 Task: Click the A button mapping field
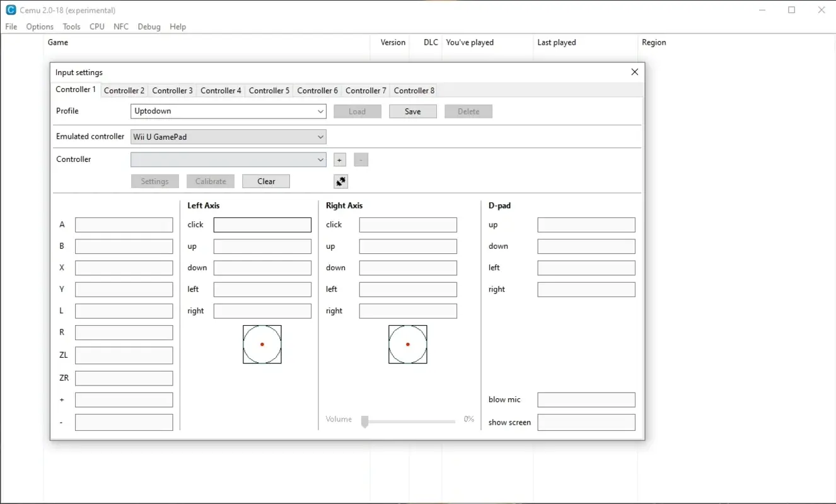pyautogui.click(x=124, y=224)
